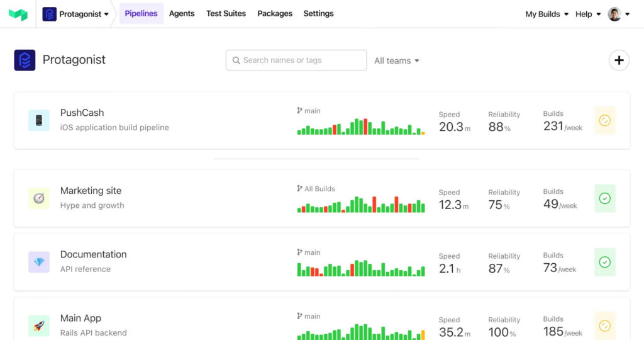Screen dimensions: 644x340
Task: Open the My Builds dropdown
Action: (547, 14)
